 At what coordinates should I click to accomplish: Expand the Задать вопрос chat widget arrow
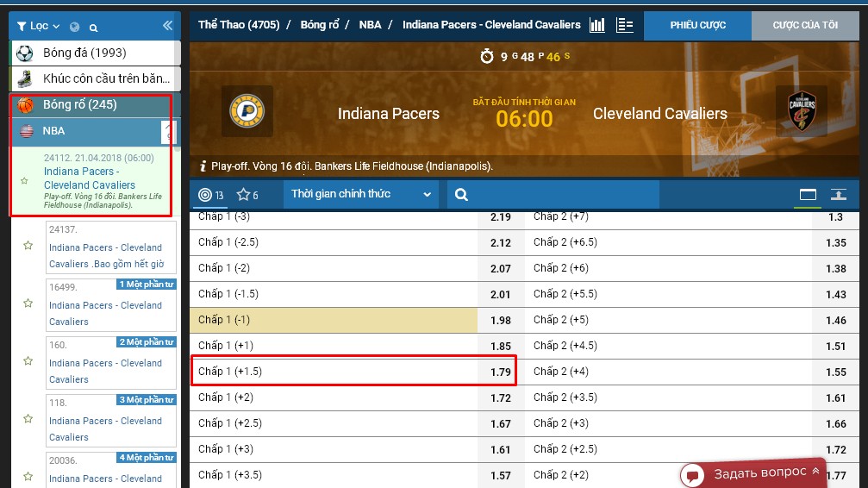(x=815, y=472)
